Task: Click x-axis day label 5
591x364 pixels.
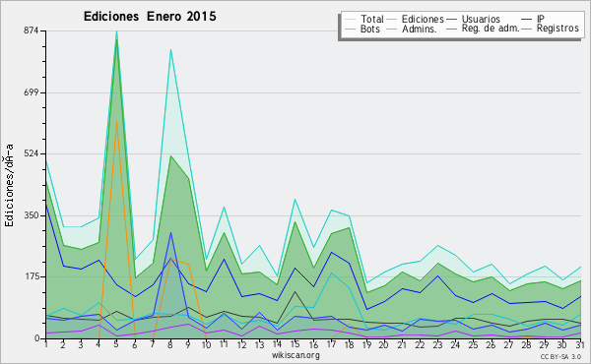Action: (116, 344)
